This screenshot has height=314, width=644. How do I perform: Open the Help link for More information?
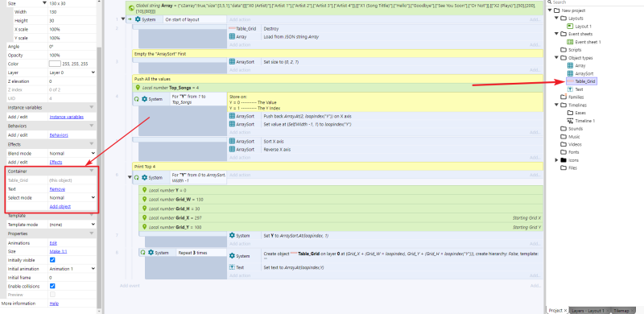[54, 304]
